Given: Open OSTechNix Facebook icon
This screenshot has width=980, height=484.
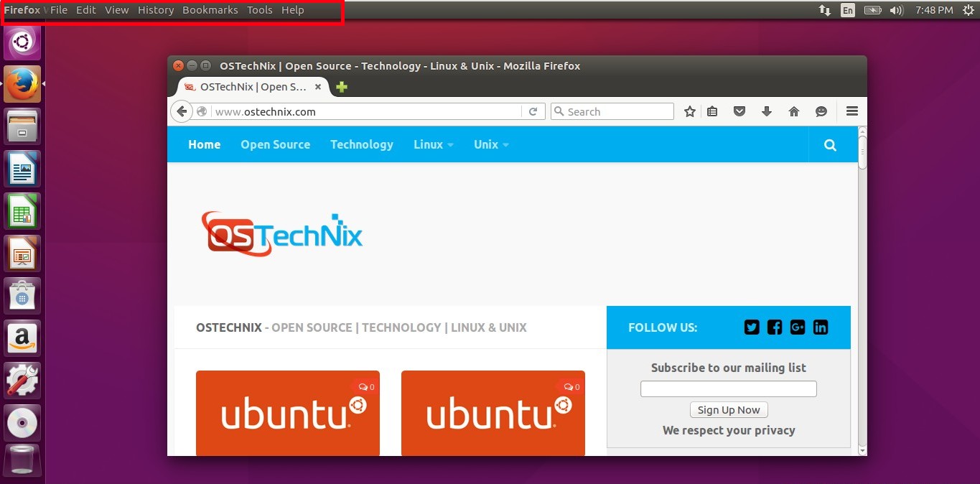Looking at the screenshot, I should (x=775, y=327).
